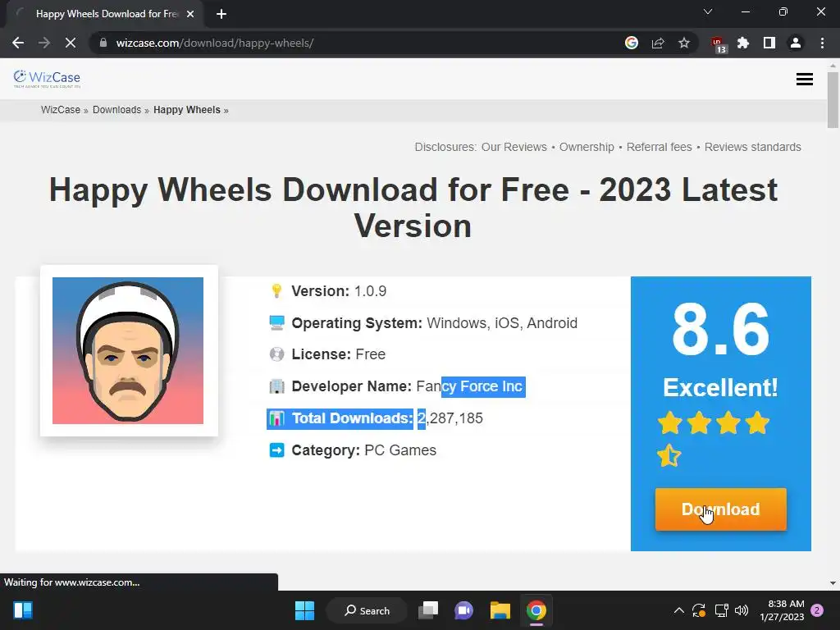Open the uBlock extension showing 13
This screenshot has width=840, height=630.
pyautogui.click(x=718, y=44)
